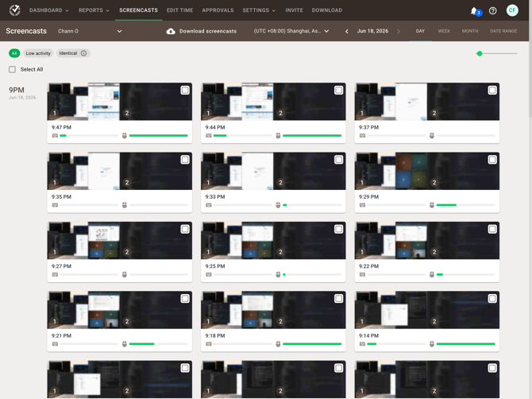Click mouse icon on 9:33 PM card
This screenshot has width=532, height=399.
[278, 205]
